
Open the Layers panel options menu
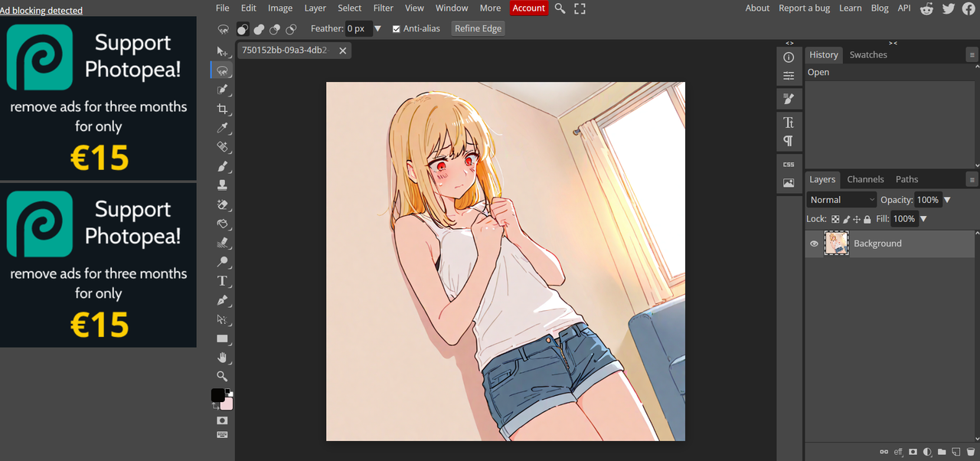point(972,180)
